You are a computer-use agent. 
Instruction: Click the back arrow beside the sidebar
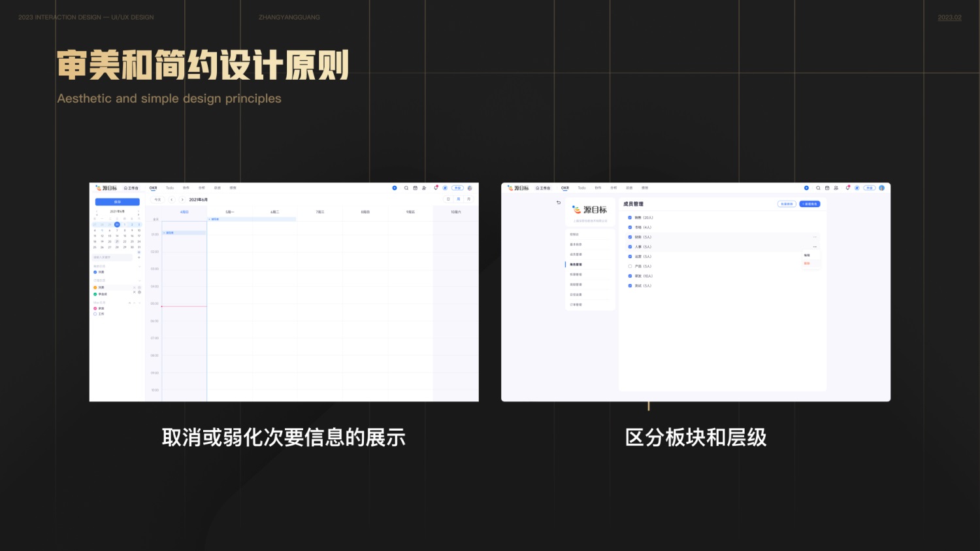coord(559,203)
